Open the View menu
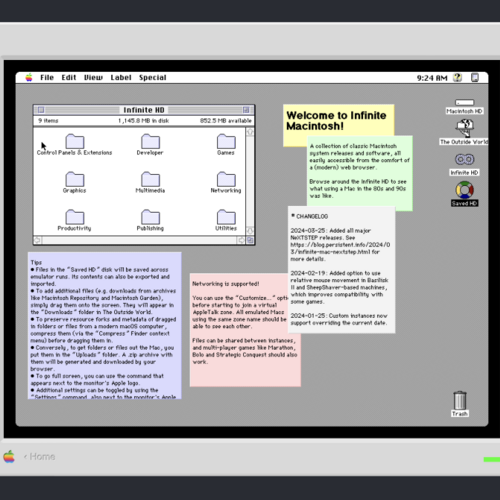Screen dimensions: 500x500 93,78
